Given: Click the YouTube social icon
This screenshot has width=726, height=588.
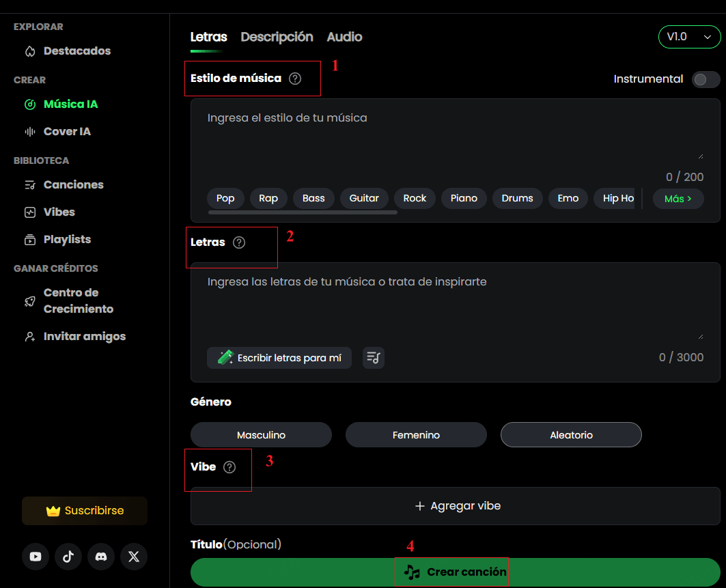Looking at the screenshot, I should click(x=36, y=557).
